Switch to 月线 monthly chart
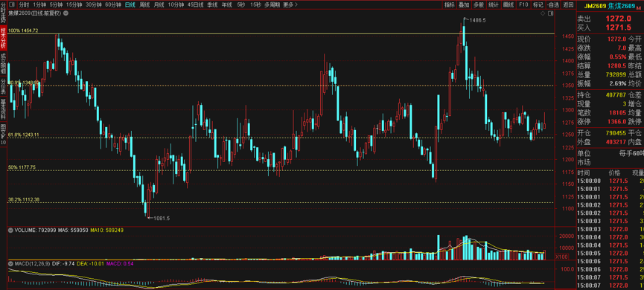This screenshot has width=644, height=290. (159, 5)
